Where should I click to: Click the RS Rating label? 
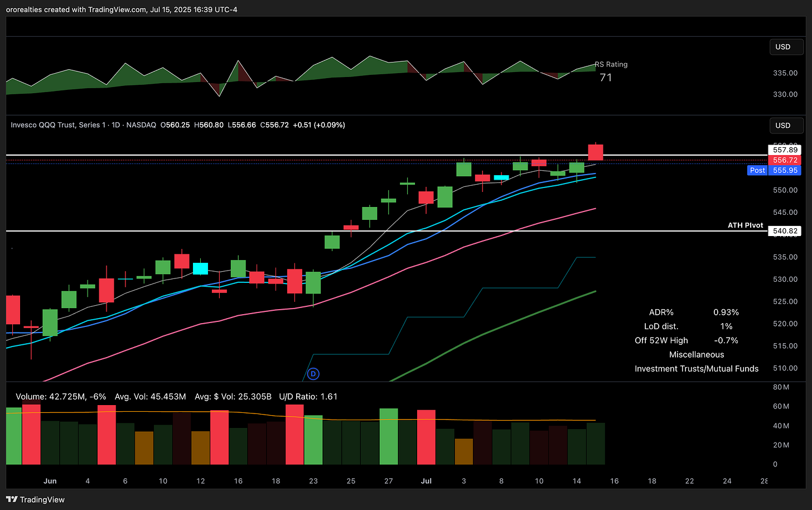click(x=611, y=64)
